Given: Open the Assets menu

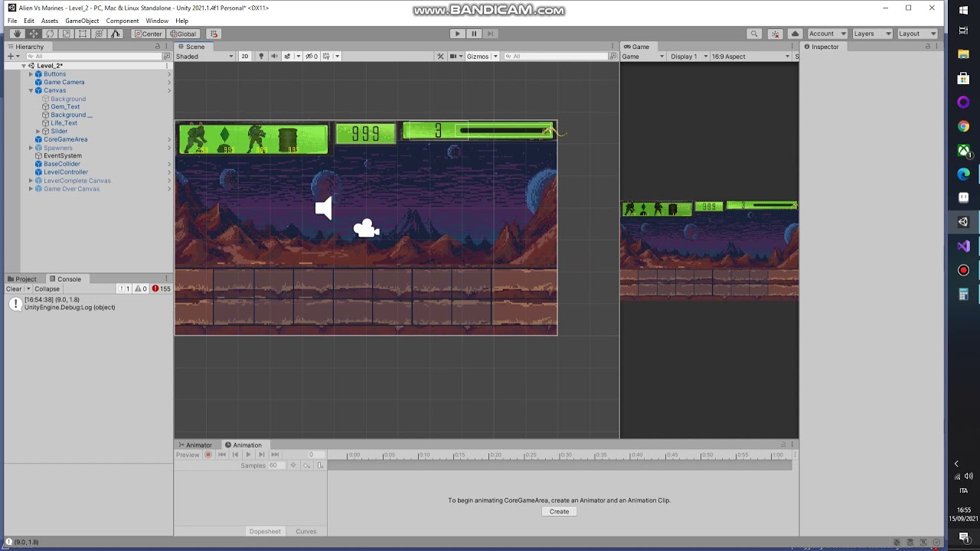Looking at the screenshot, I should (50, 21).
